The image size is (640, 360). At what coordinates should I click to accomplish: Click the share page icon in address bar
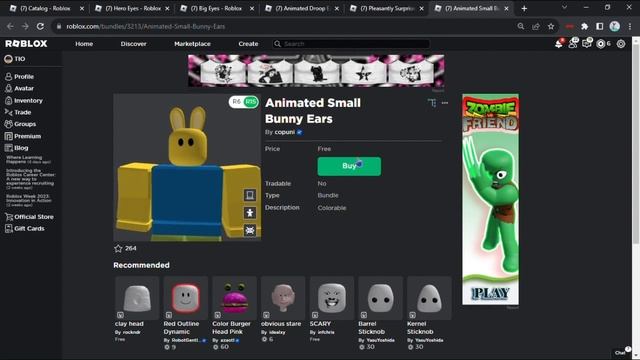tap(536, 26)
